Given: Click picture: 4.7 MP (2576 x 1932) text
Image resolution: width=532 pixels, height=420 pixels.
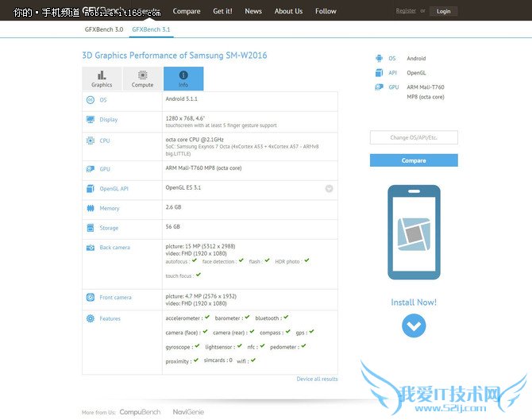Looking at the screenshot, I should click(201, 296).
